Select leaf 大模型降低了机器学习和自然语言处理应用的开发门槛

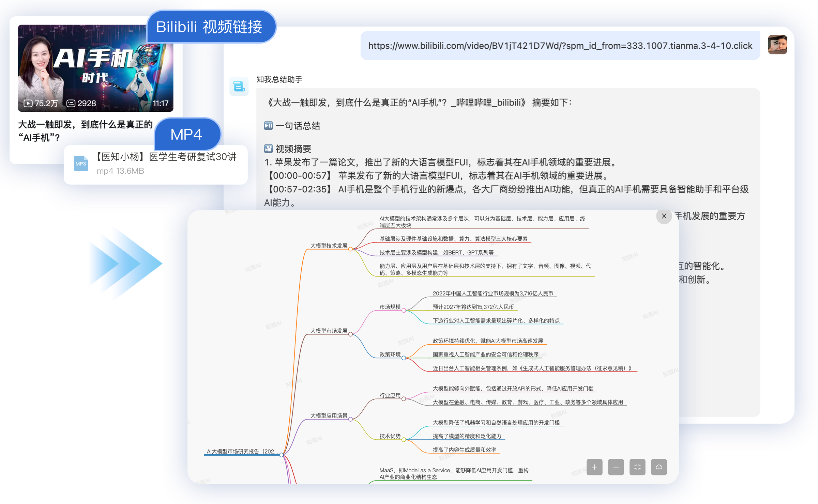click(496, 423)
